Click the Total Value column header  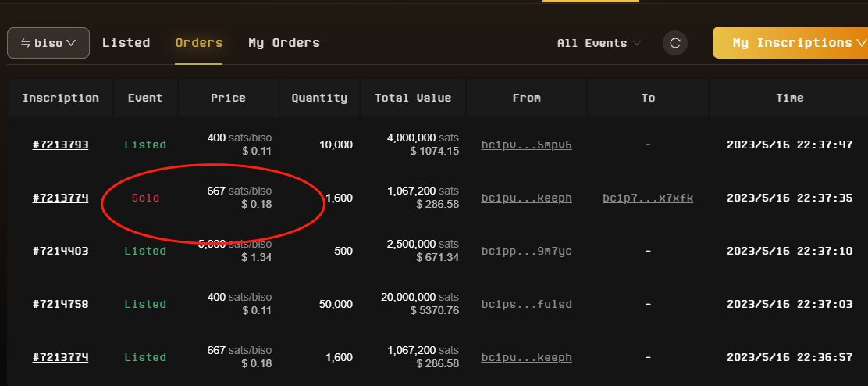[x=413, y=98]
